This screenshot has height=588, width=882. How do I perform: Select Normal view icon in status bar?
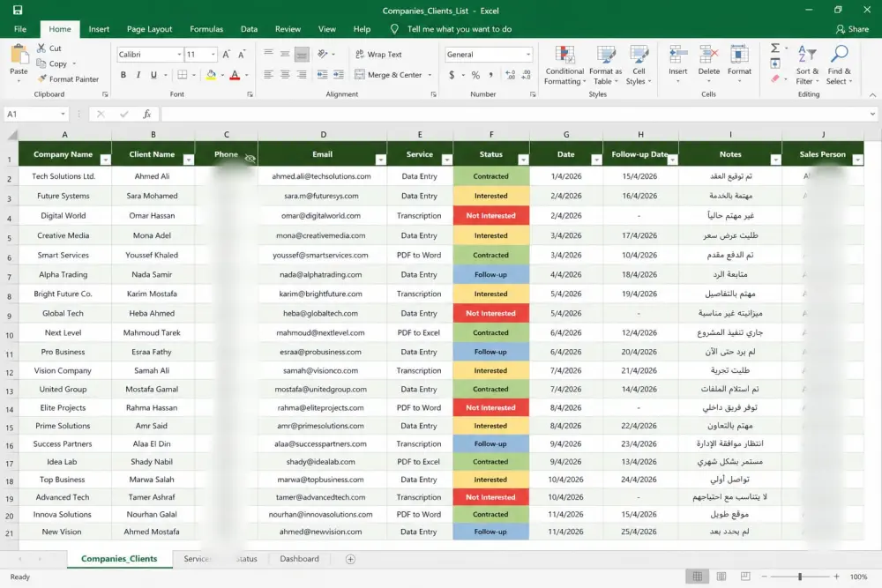(698, 577)
